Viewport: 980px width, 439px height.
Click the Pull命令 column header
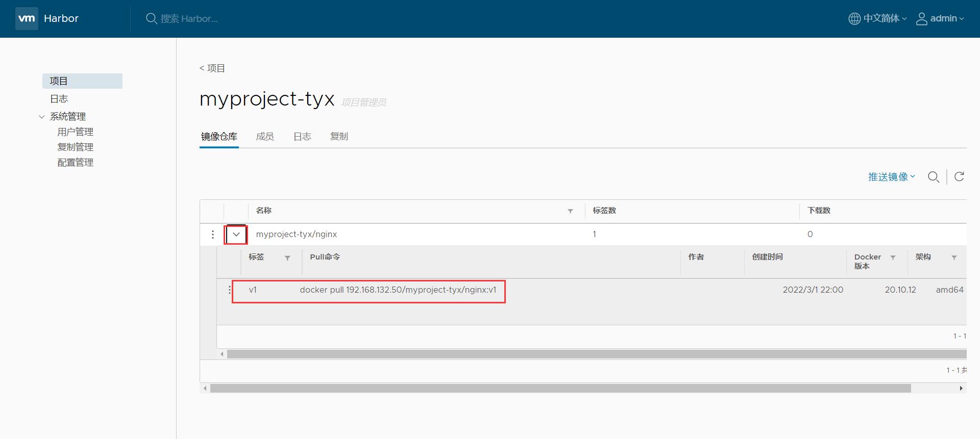325,257
